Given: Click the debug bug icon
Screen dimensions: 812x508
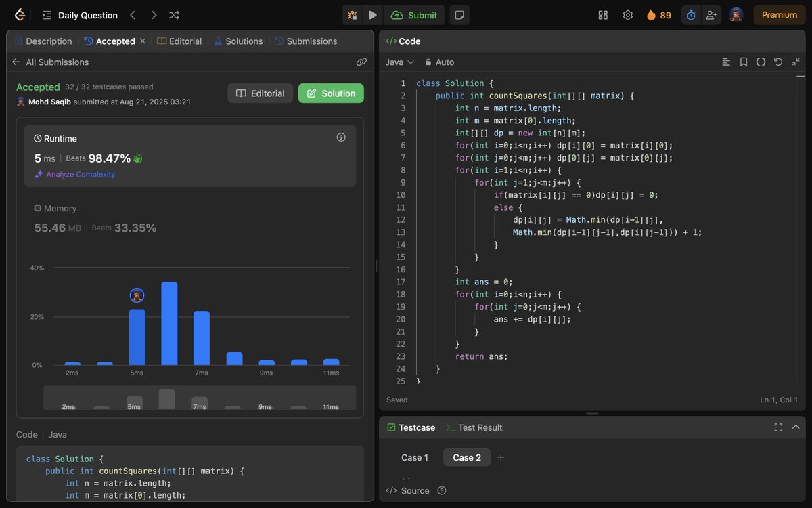Looking at the screenshot, I should click(353, 15).
